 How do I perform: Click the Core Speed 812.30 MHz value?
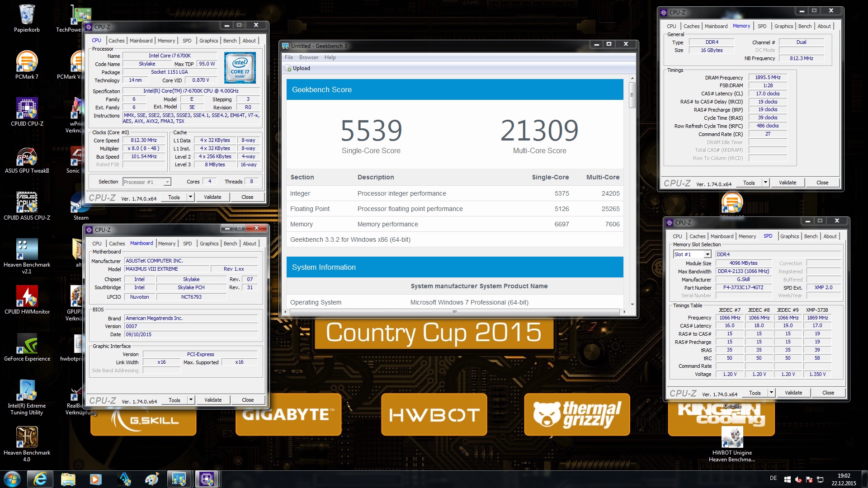point(144,140)
